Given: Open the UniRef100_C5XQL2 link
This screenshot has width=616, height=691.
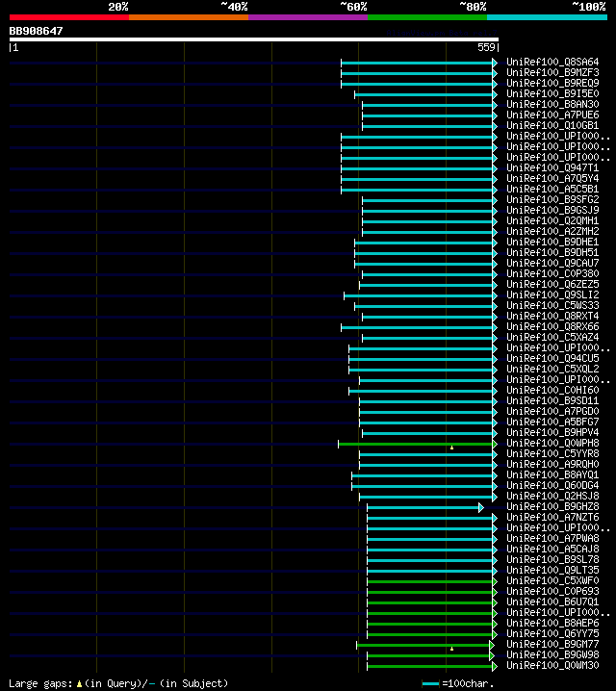Looking at the screenshot, I should pyautogui.click(x=552, y=369).
